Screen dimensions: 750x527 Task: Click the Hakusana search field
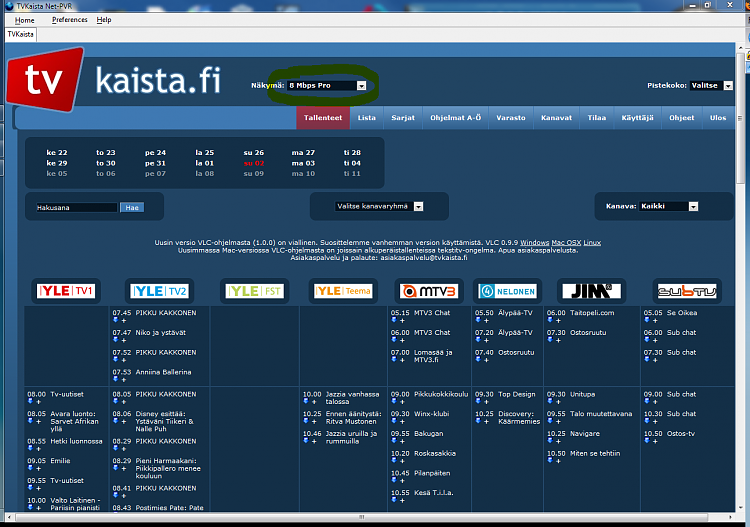[x=77, y=208]
